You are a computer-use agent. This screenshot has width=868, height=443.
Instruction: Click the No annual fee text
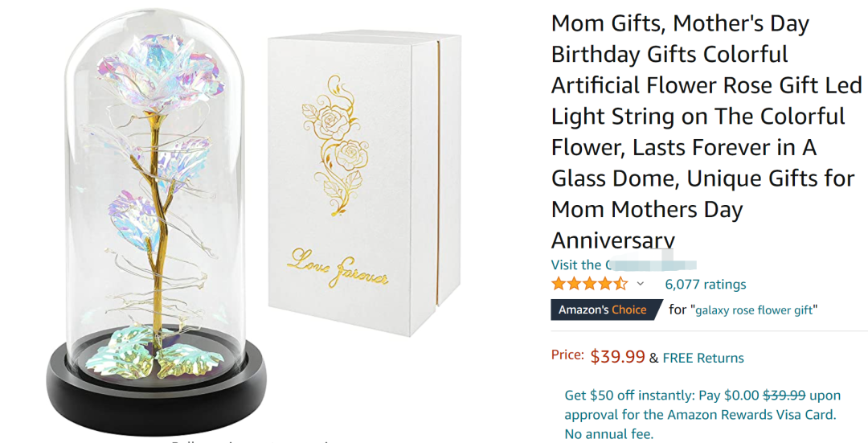point(609,434)
